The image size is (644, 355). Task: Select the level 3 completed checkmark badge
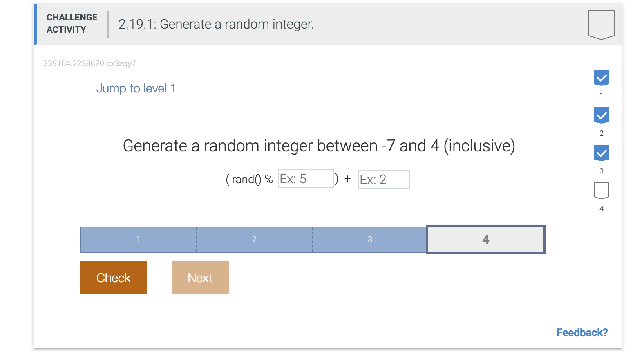[601, 153]
